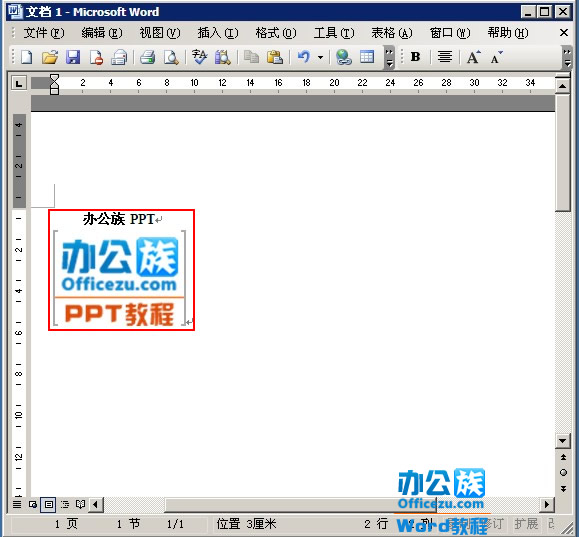This screenshot has height=537, width=579.
Task: Go to the next page with the double down arrow
Action: (x=563, y=488)
